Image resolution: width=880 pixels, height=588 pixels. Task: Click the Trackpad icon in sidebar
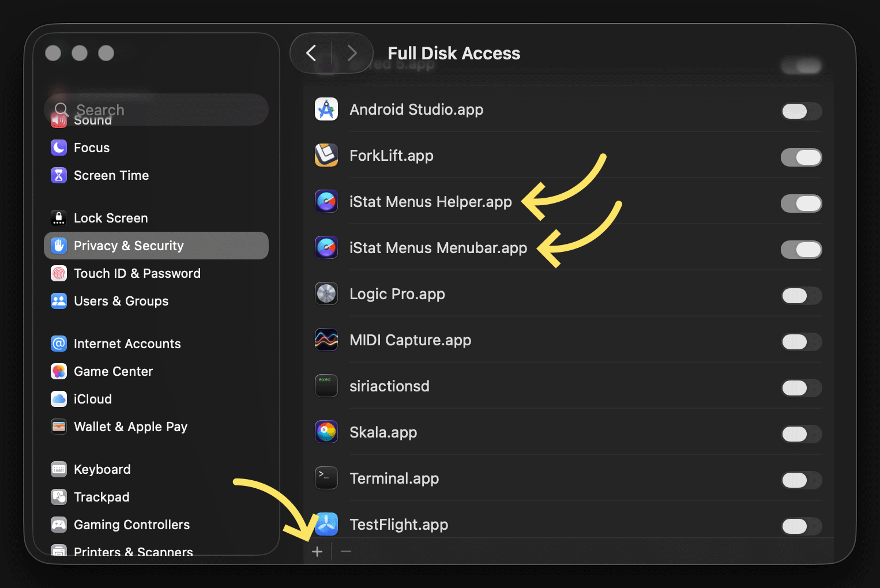point(59,497)
